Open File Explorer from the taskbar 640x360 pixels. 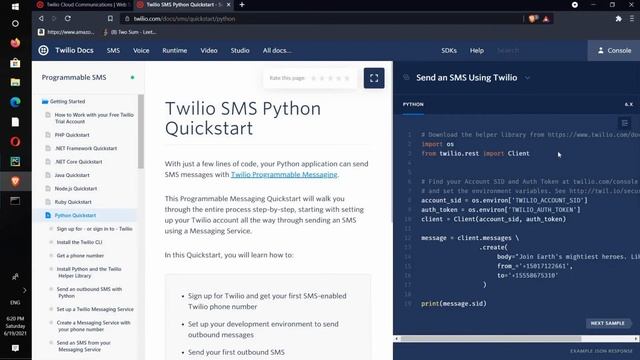coord(15,82)
